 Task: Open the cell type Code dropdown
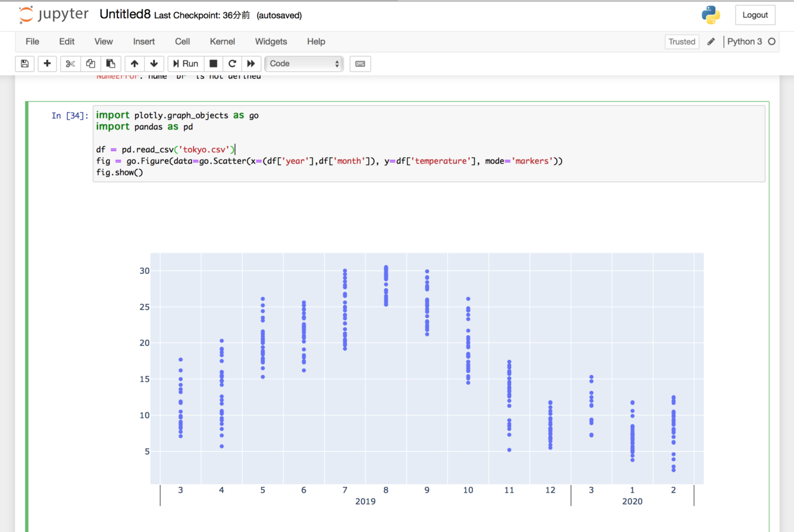coord(304,63)
